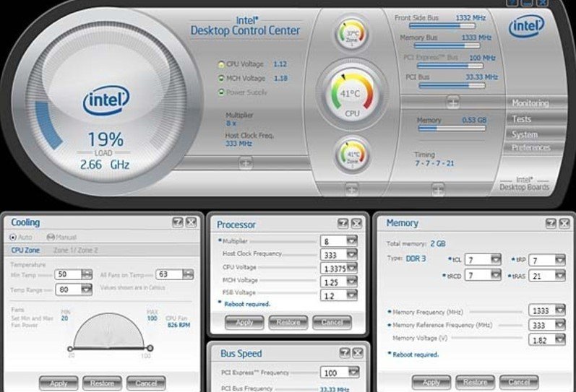Click the 37°C zone temperature gauge
Image resolution: width=576 pixels, height=392 pixels.
point(352,34)
